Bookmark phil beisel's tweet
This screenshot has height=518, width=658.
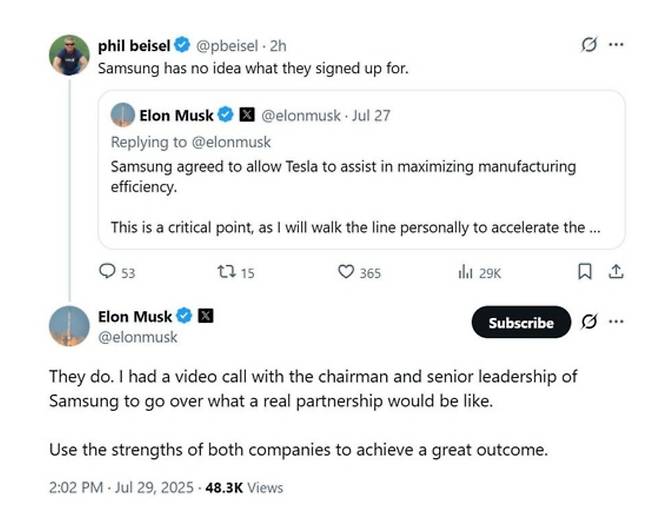[x=585, y=272]
